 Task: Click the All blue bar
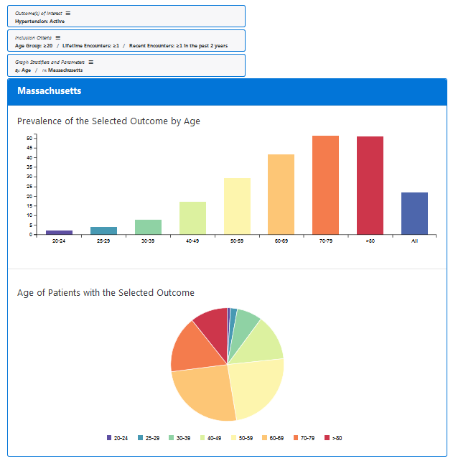click(415, 213)
